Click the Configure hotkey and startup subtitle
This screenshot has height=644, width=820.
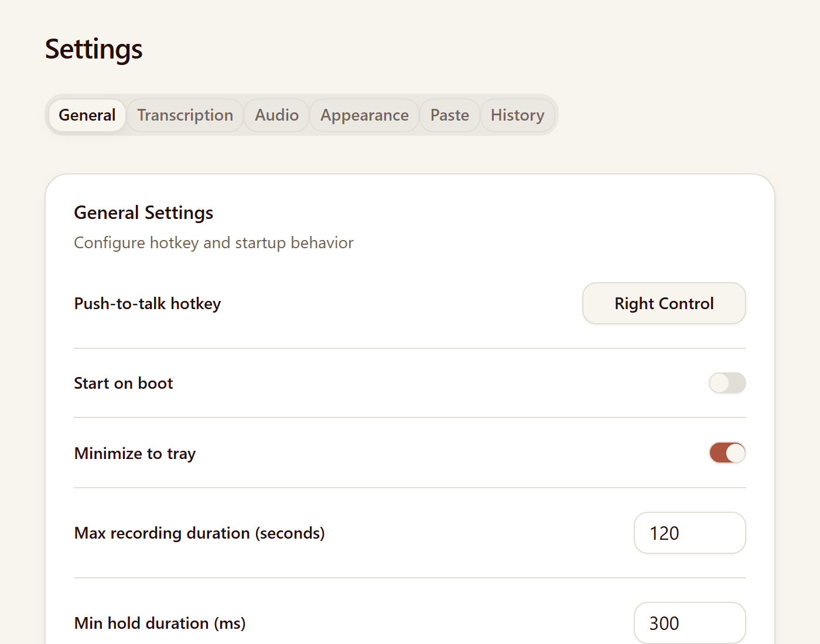click(x=214, y=243)
